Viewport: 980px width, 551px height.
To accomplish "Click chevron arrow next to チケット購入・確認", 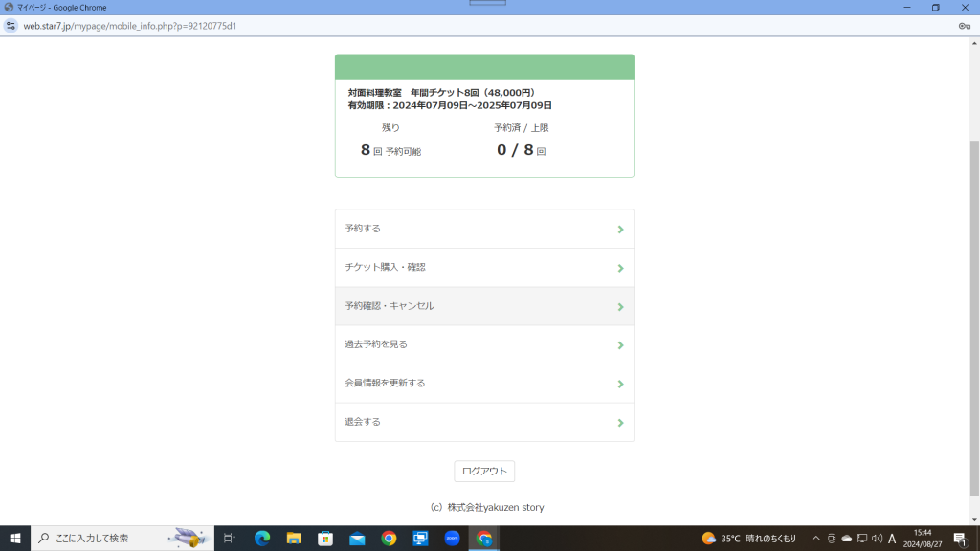I will pos(620,268).
